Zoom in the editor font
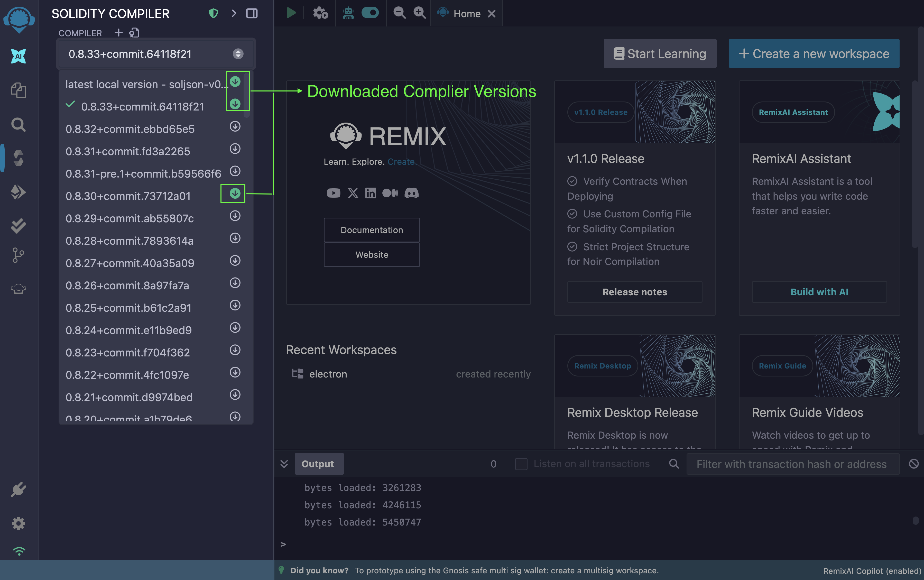 (x=420, y=13)
